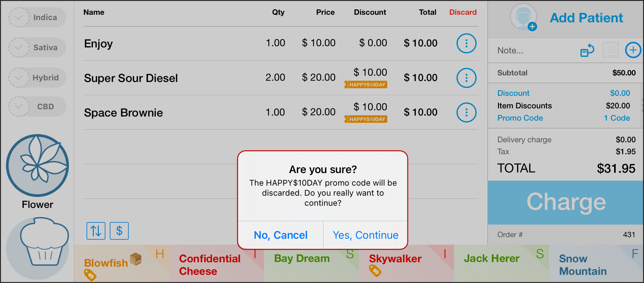This screenshot has height=283, width=644.
Task: Open the options menu for Enjoy item
Action: click(x=466, y=43)
